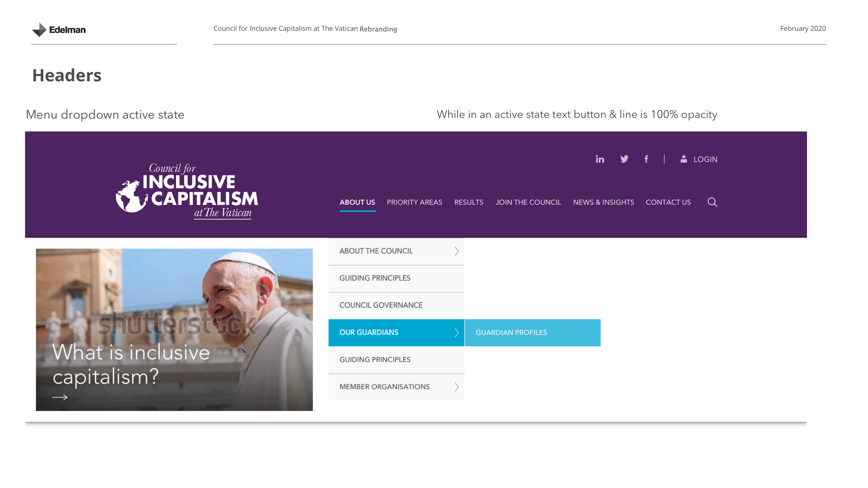The image size is (868, 488).
Task: Choose GUIDING PRINCIPLES above COUNCIL GOVERNANCE
Action: coord(396,278)
